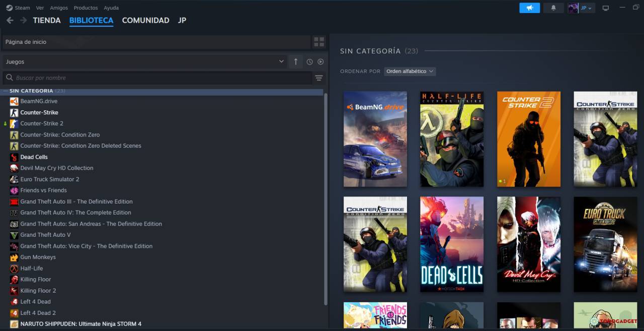Viewport: 644px width, 331px height.
Task: Open advanced filter options icon
Action: (x=318, y=78)
